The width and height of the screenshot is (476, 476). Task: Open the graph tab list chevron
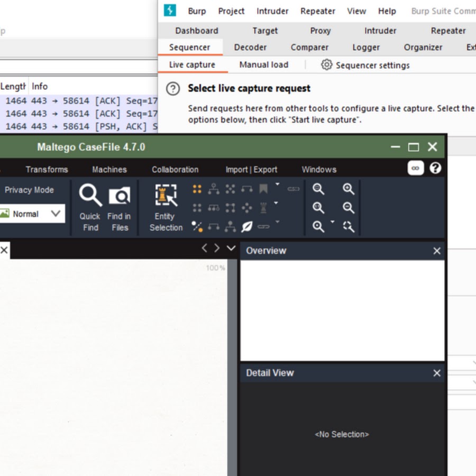pos(231,249)
